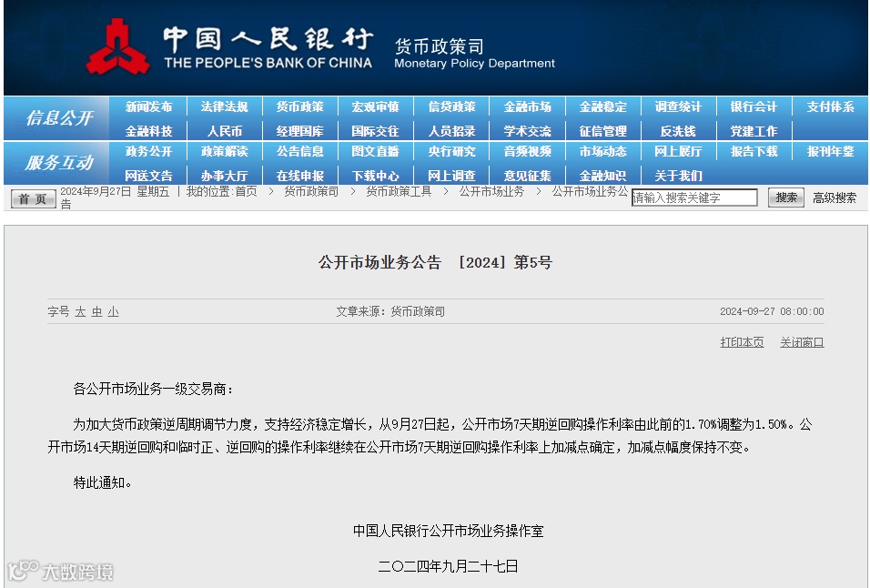
Task: Open the 宏观审慎 section
Action: [375, 107]
